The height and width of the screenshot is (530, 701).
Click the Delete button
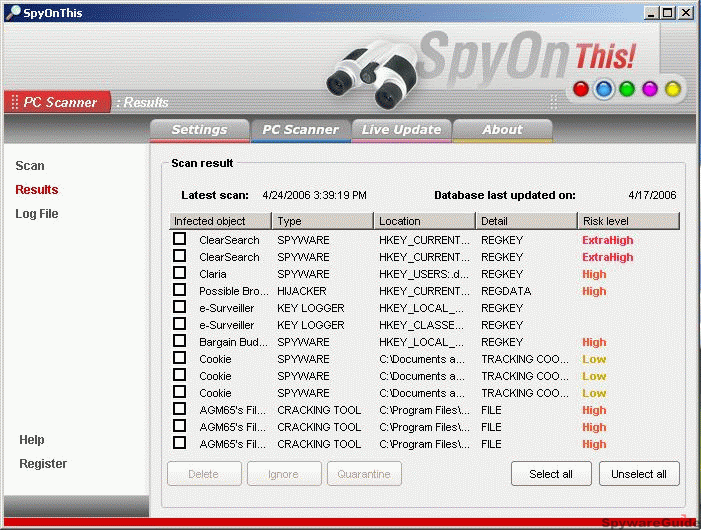(x=204, y=474)
